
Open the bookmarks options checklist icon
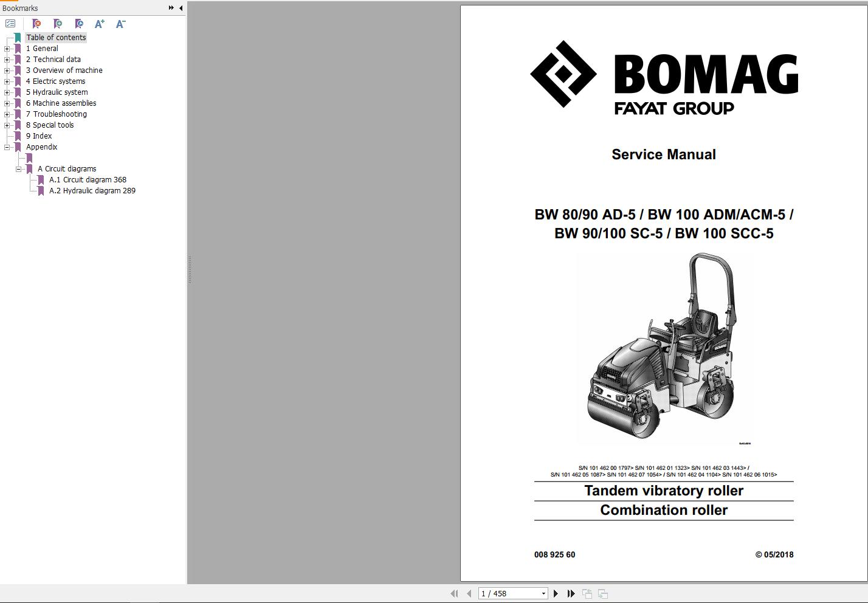(x=10, y=24)
